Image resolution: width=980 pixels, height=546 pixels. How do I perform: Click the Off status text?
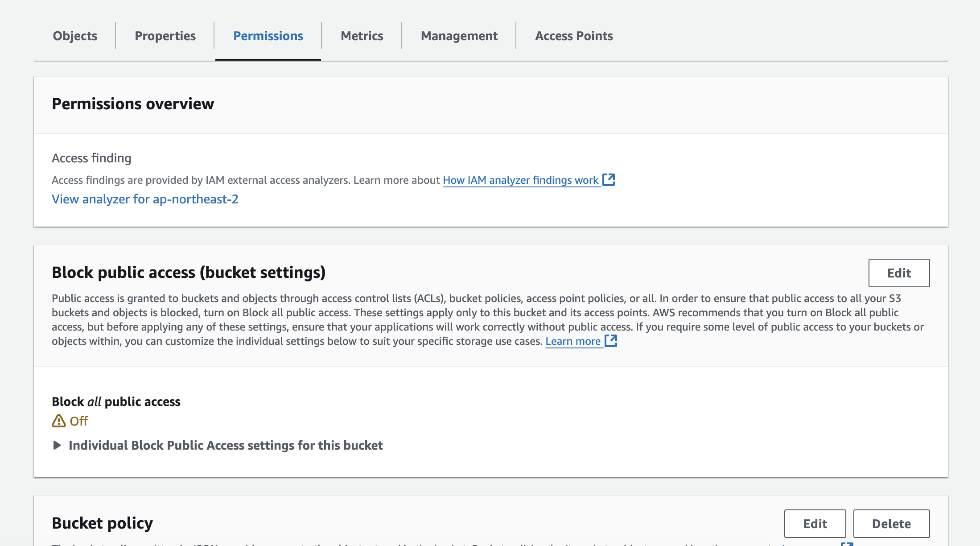pyautogui.click(x=79, y=421)
